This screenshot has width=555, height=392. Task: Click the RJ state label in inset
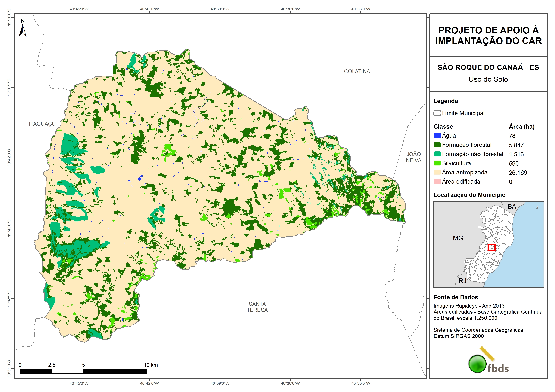coord(462,281)
